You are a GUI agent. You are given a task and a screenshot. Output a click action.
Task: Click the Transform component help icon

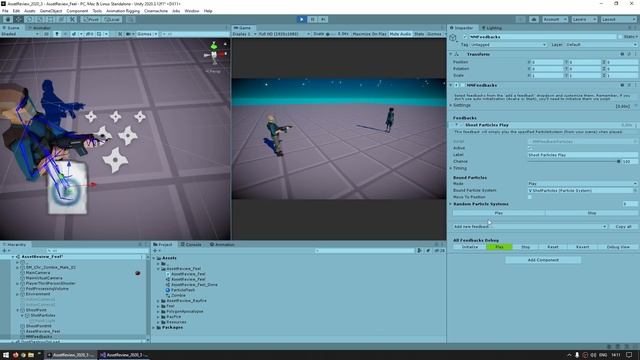click(622, 54)
